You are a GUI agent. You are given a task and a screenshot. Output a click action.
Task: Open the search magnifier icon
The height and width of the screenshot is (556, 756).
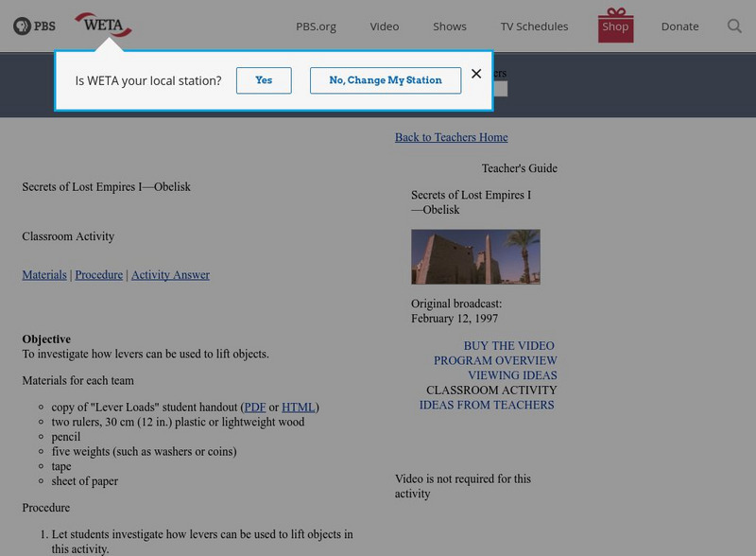point(734,26)
